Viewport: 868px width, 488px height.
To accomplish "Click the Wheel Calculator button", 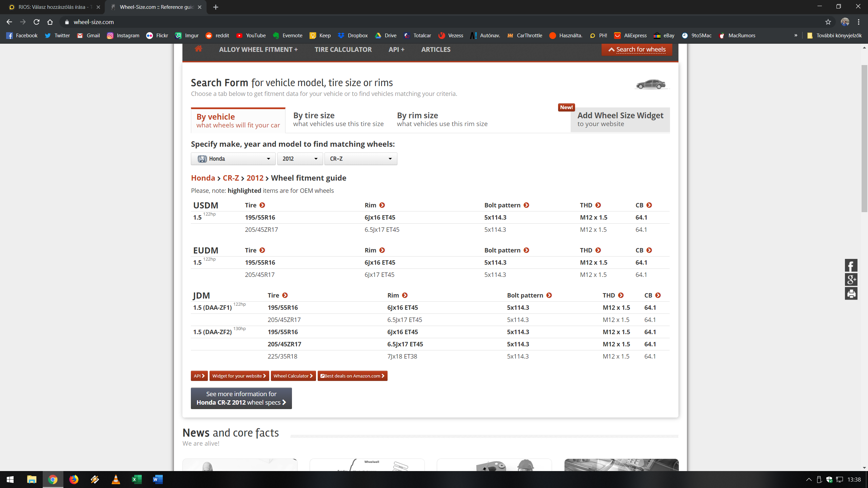I will [x=293, y=376].
